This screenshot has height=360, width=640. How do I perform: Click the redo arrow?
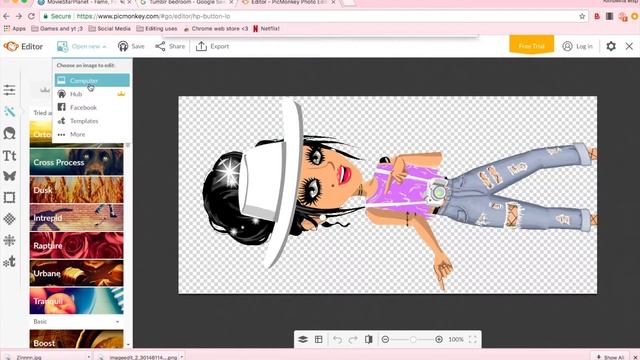[353, 340]
